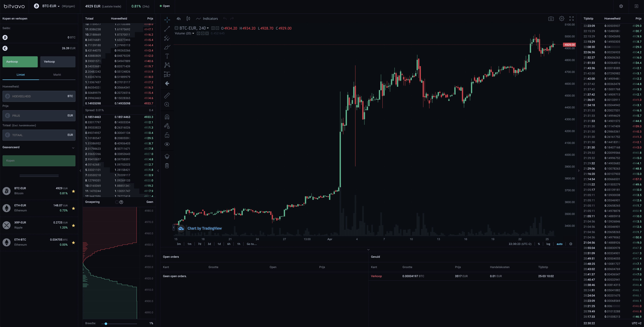
Task: Remove the Volume indicator with X
Action: [x=207, y=33]
